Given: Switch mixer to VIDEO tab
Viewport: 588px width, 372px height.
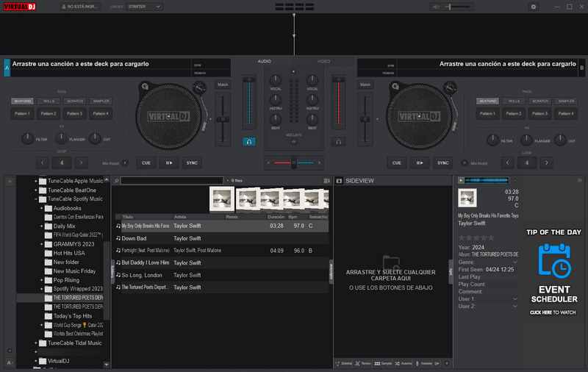Looking at the screenshot, I should pos(323,61).
